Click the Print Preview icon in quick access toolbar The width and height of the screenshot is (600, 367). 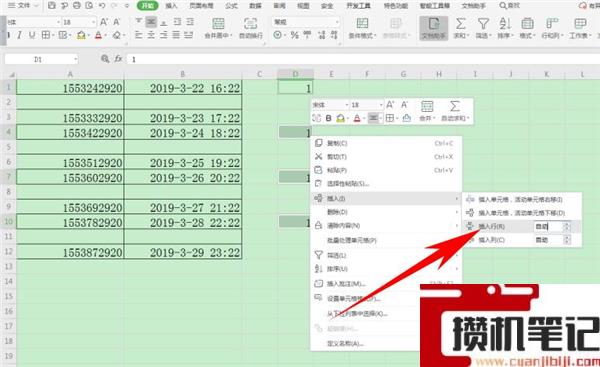point(89,5)
